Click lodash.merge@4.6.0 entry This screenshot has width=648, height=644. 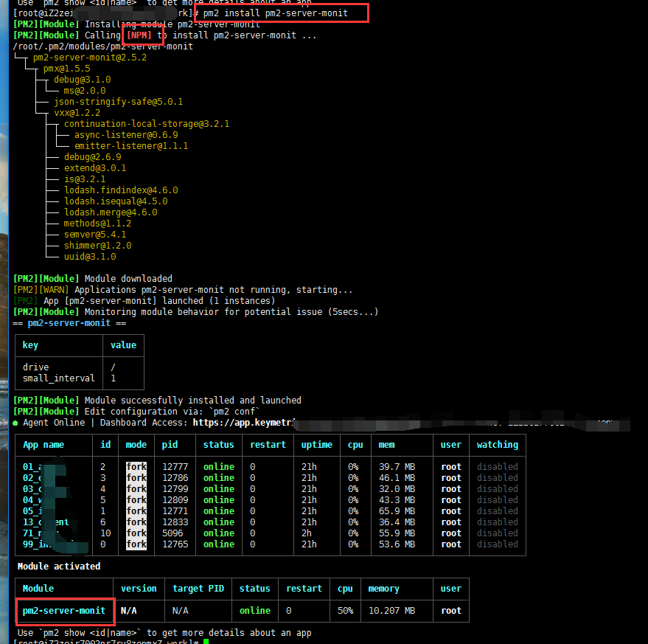pyautogui.click(x=111, y=212)
